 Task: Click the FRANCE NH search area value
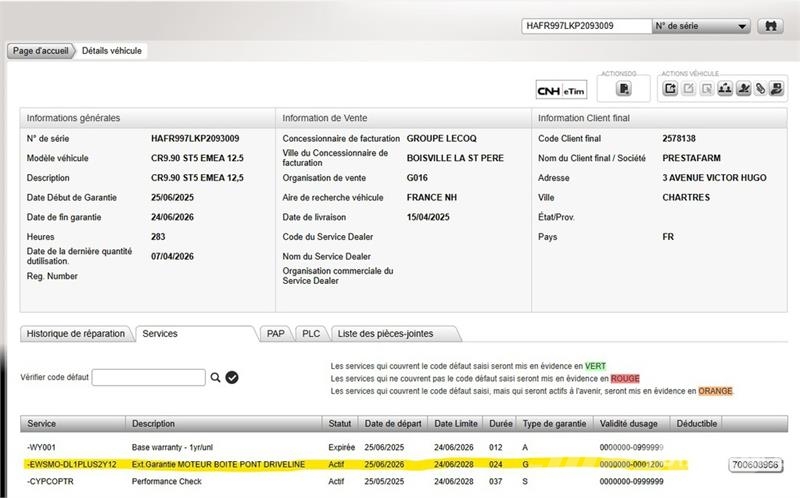[x=432, y=197]
